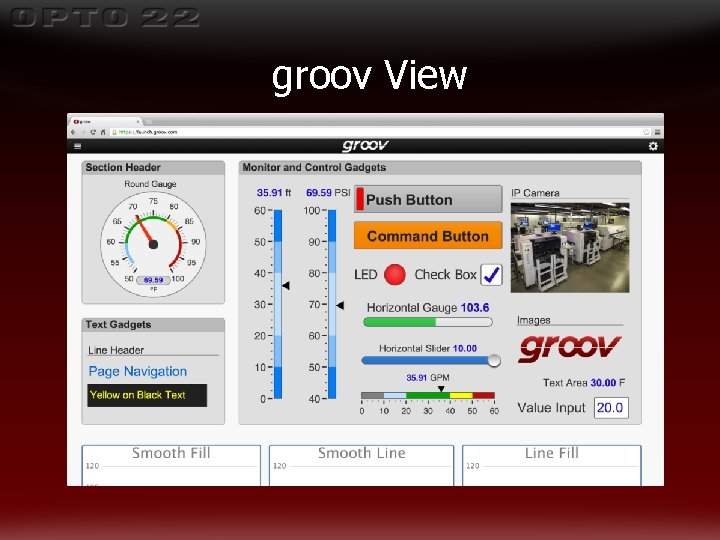Open the groov hamburger menu icon

78,146
